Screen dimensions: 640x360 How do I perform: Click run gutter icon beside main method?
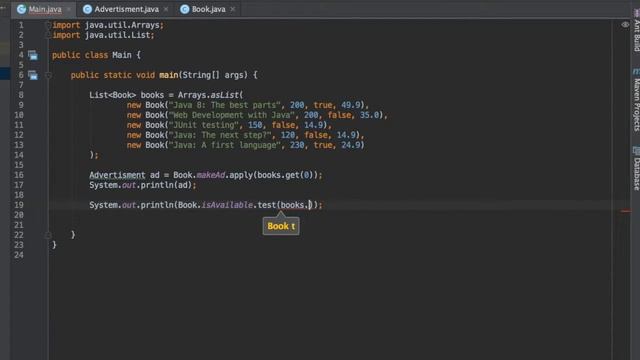click(x=33, y=75)
